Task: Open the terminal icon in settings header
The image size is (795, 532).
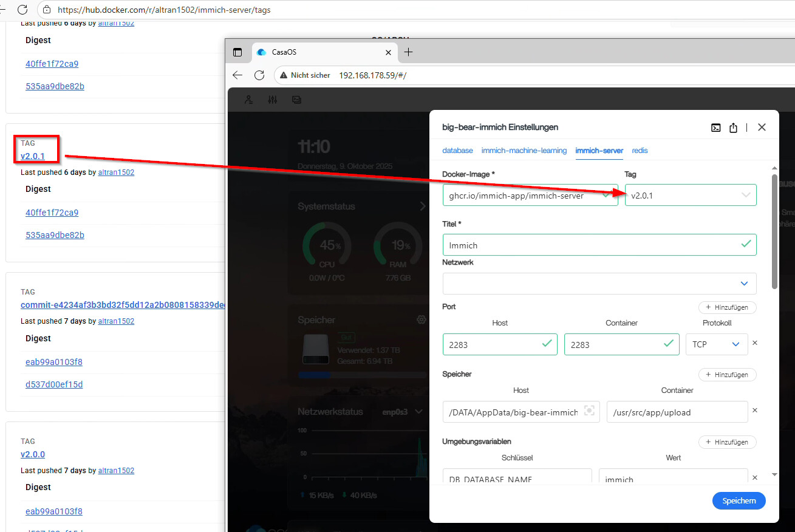Action: 716,128
